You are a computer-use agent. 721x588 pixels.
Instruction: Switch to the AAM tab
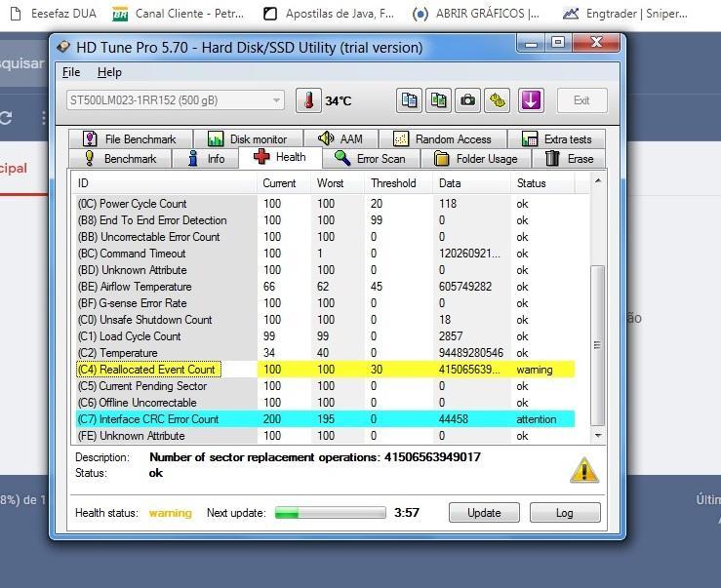coord(341,138)
